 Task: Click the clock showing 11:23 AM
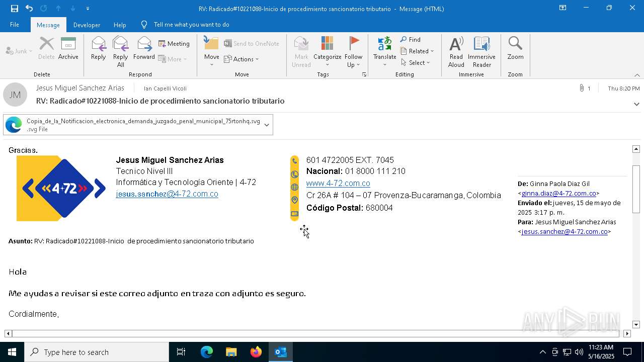click(x=601, y=347)
